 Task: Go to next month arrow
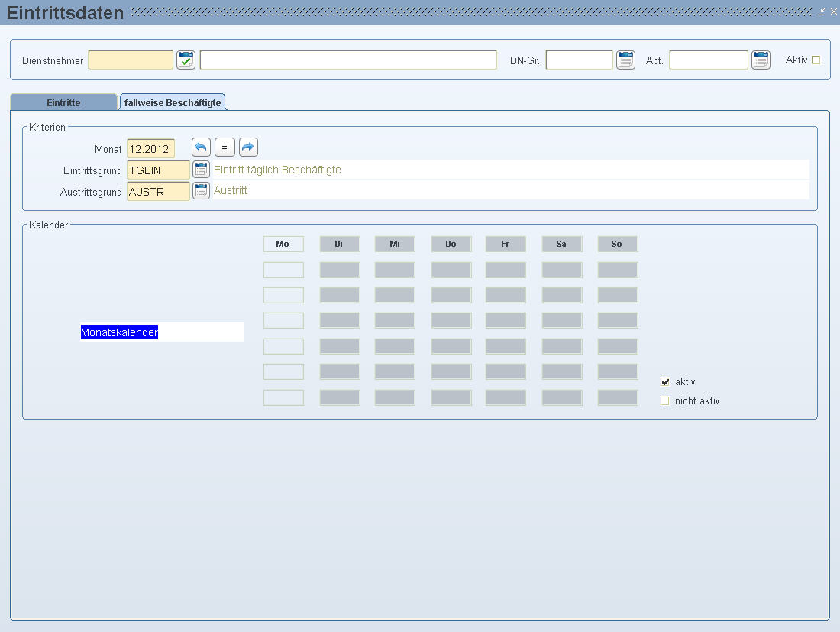[248, 147]
